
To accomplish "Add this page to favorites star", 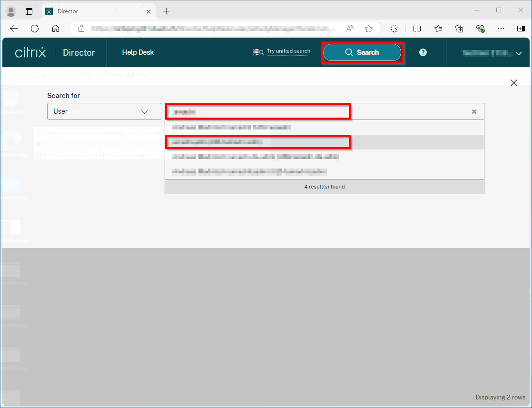I will coord(368,29).
